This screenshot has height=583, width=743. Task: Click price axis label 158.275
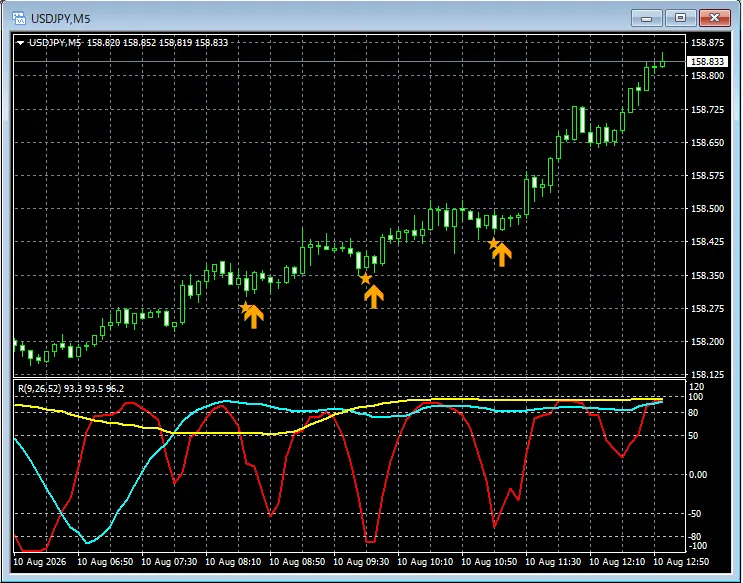pos(707,309)
